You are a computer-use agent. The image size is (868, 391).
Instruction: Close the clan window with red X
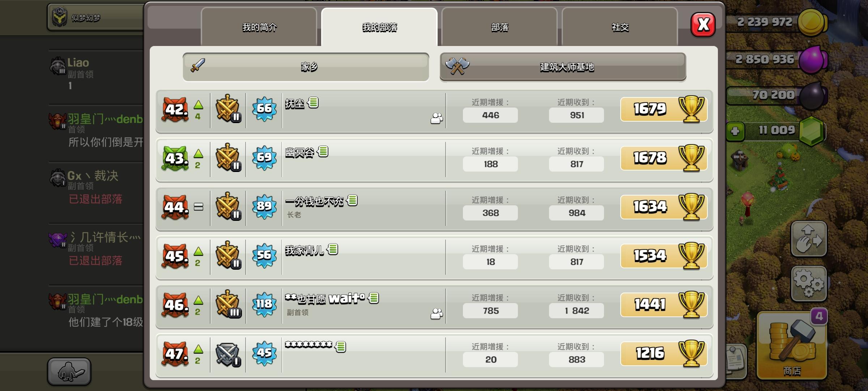pyautogui.click(x=703, y=25)
